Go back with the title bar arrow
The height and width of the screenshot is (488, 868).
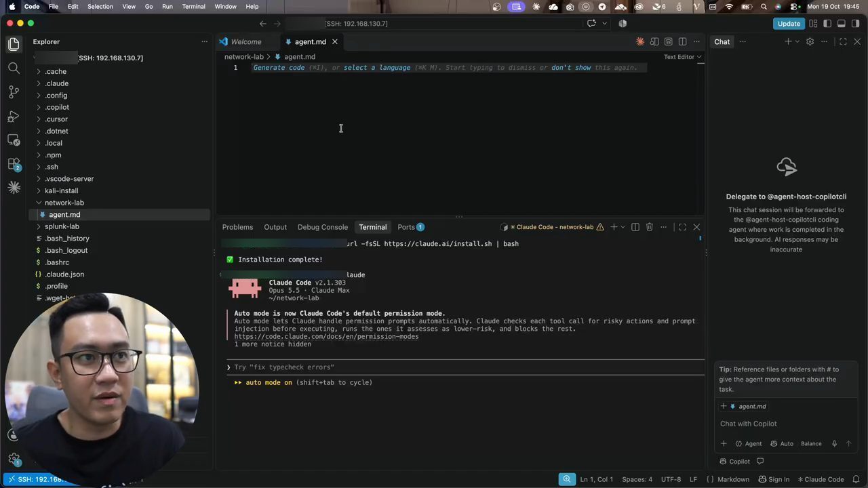pos(263,24)
